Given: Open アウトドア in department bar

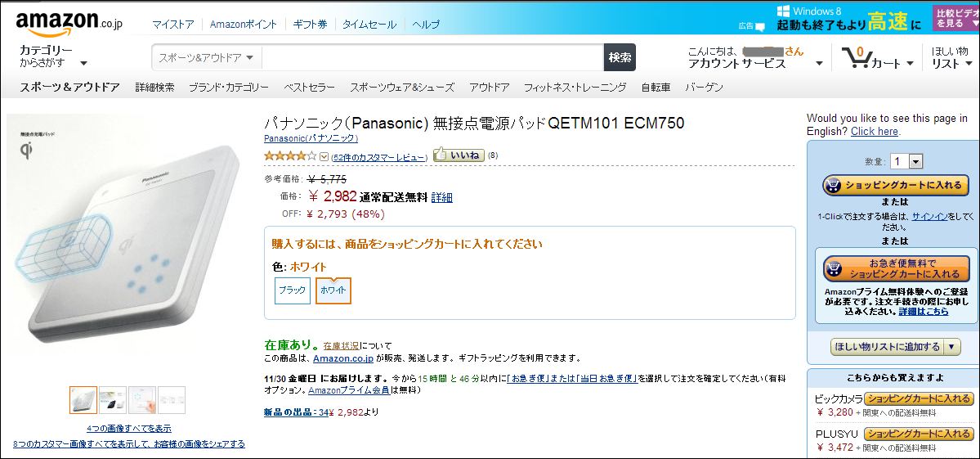Looking at the screenshot, I should 490,88.
